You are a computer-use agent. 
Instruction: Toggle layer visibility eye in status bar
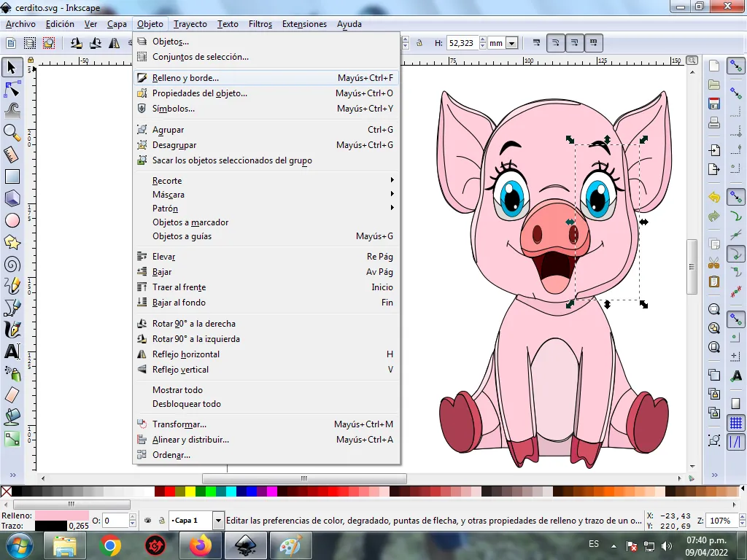click(148, 521)
